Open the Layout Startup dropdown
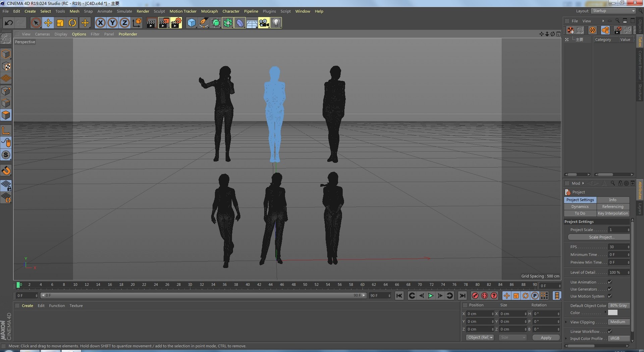 [x=613, y=11]
